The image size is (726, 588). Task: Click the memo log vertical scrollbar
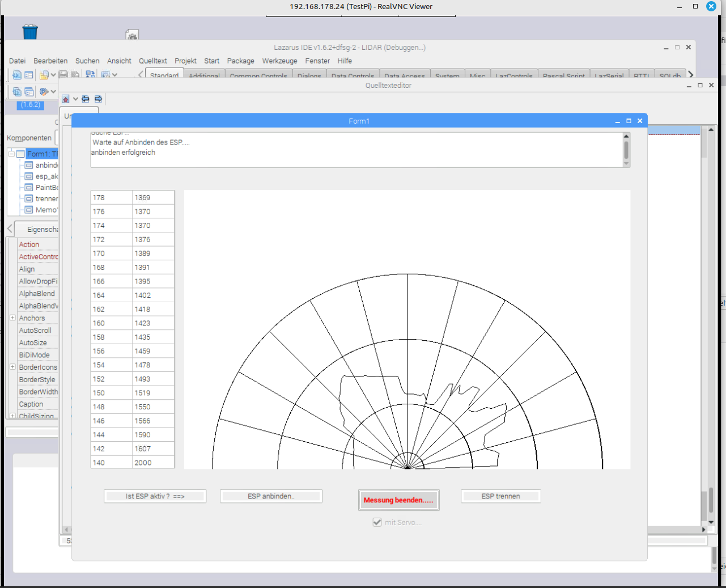(626, 150)
